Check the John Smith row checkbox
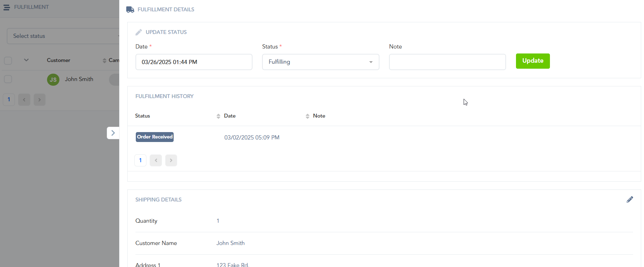Image resolution: width=644 pixels, height=267 pixels. 8,79
